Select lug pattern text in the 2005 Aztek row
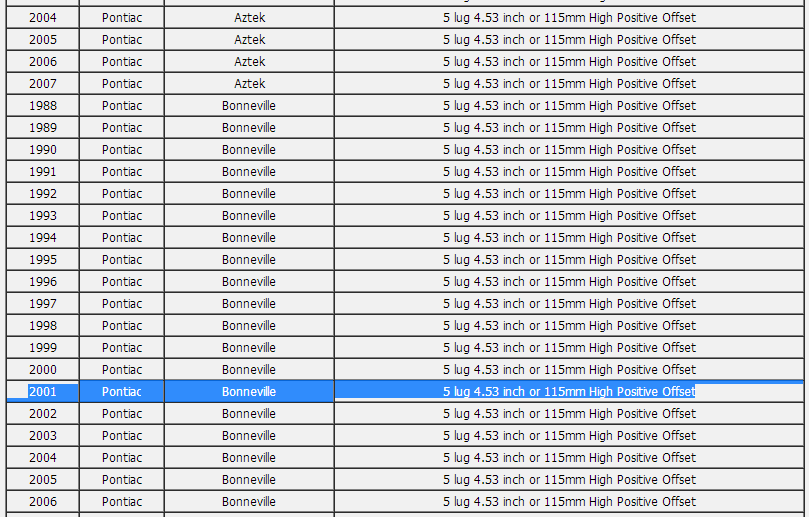Image resolution: width=809 pixels, height=517 pixels. point(569,40)
